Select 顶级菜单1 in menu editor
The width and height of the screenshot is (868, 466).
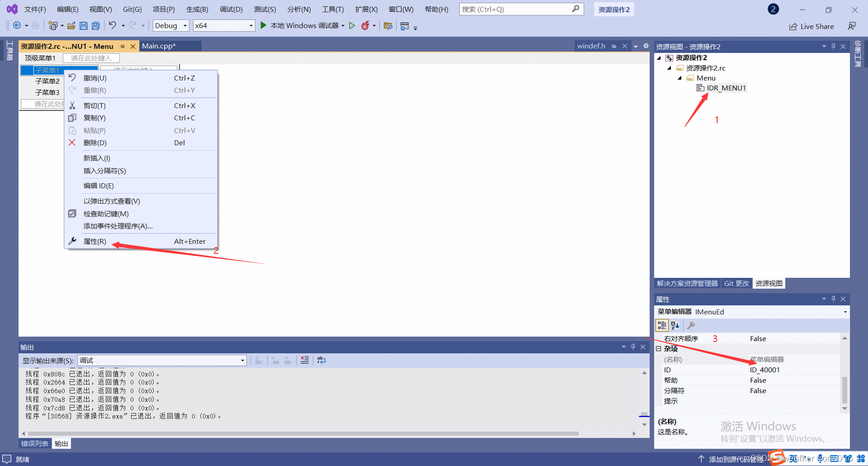[x=40, y=58]
